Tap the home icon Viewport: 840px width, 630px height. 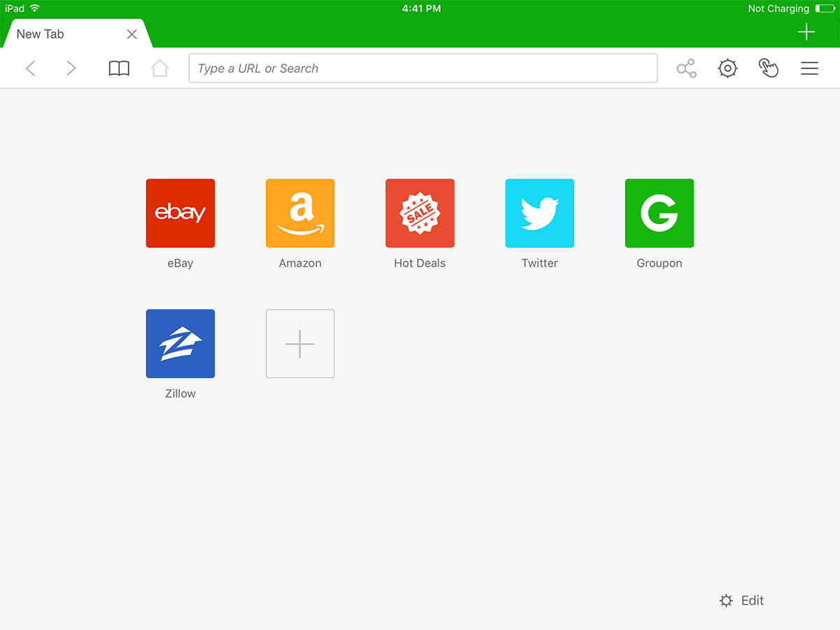point(160,68)
